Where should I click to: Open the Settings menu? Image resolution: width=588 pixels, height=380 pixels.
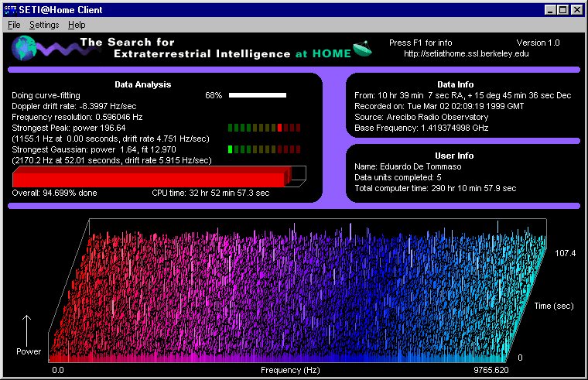coord(44,25)
